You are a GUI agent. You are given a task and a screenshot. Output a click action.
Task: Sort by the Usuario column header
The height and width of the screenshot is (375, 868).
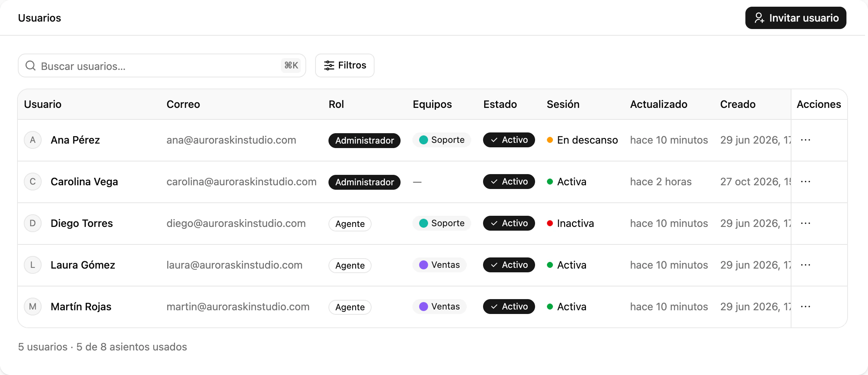(x=43, y=104)
